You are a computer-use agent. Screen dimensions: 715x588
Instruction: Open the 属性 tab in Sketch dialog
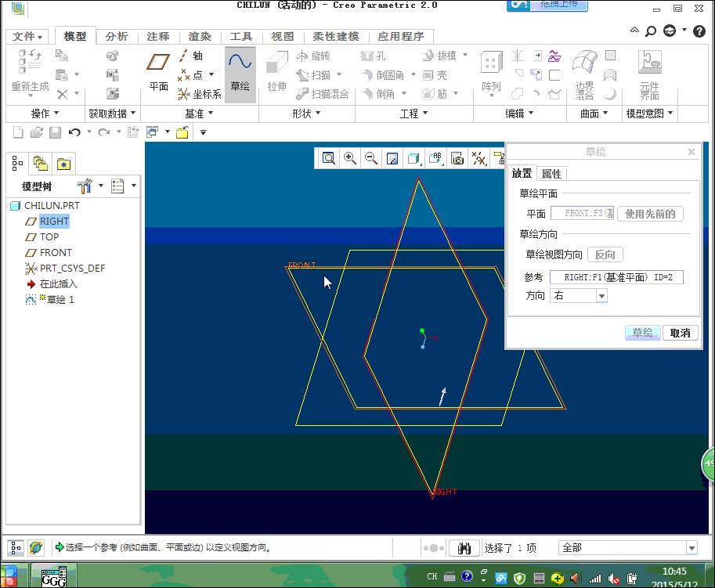[551, 174]
